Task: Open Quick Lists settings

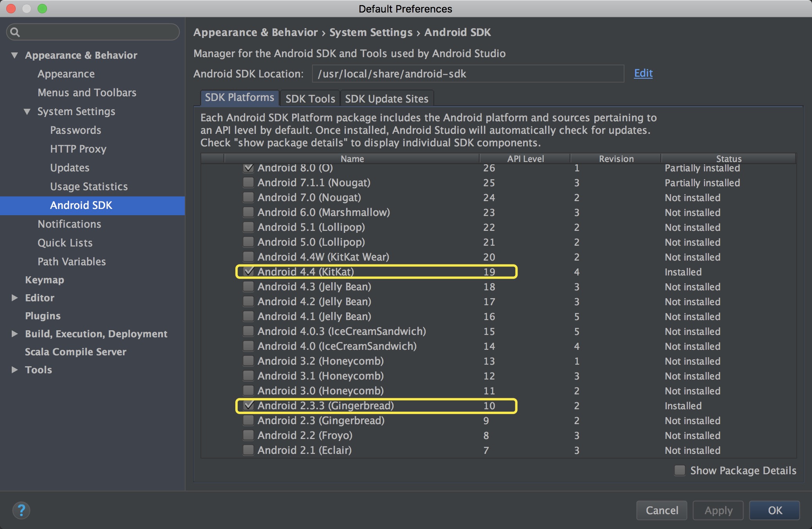Action: [x=65, y=243]
